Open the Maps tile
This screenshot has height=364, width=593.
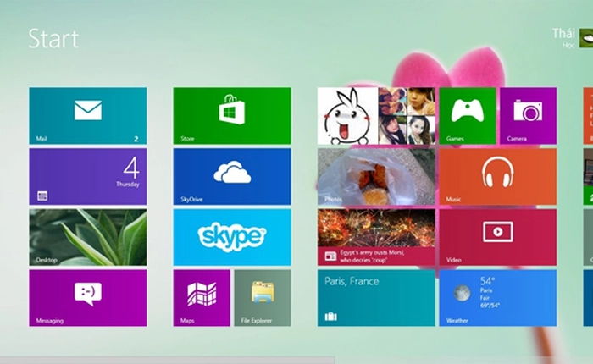202,298
